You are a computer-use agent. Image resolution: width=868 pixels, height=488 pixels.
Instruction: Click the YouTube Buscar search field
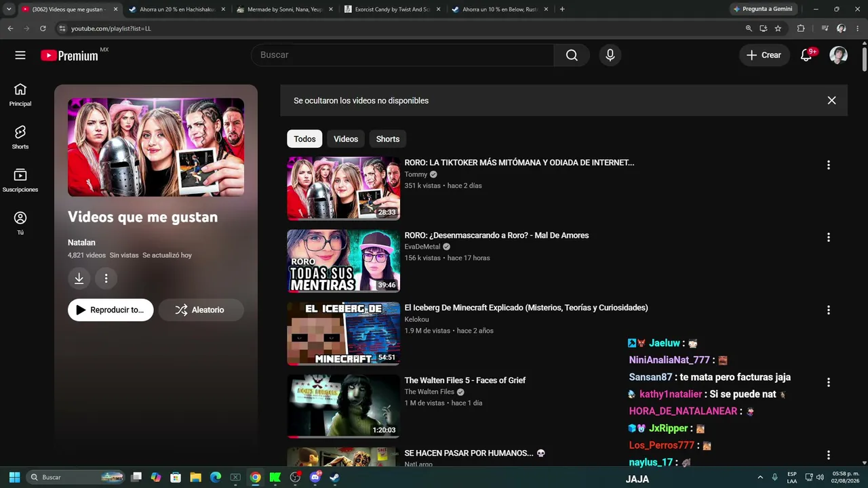pyautogui.click(x=402, y=55)
